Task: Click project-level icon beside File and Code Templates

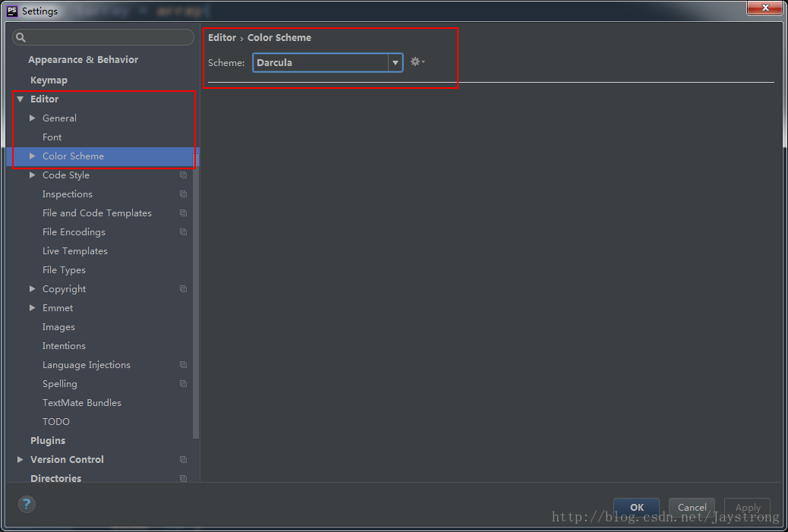Action: [x=184, y=213]
